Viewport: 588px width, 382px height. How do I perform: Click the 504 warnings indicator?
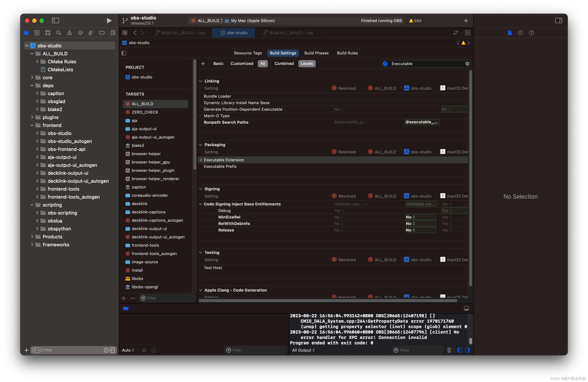click(415, 21)
